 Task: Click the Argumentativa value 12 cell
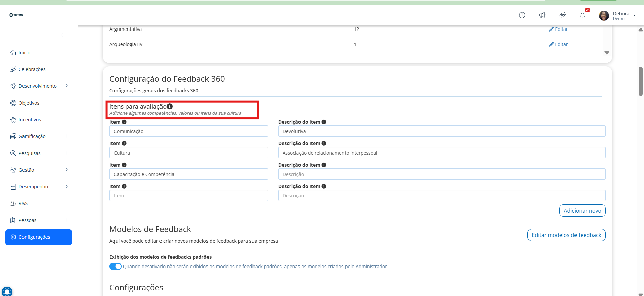356,29
